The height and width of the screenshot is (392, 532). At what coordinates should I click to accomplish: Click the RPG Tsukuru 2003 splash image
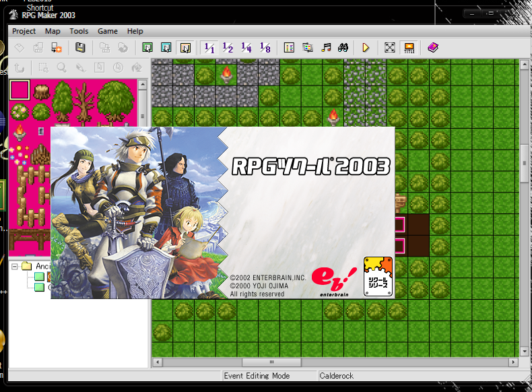tap(223, 213)
